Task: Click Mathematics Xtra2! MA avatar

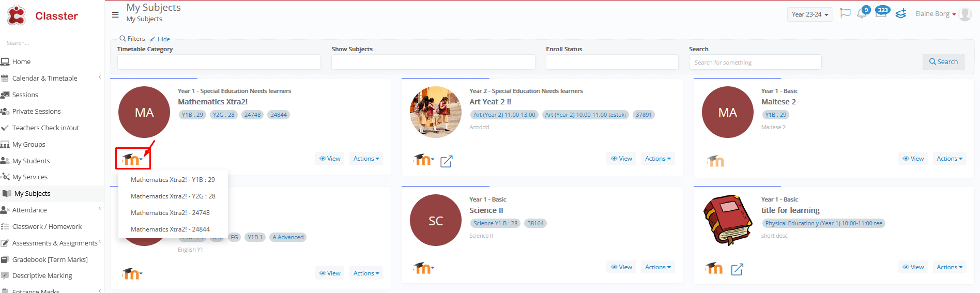Action: pos(144,112)
